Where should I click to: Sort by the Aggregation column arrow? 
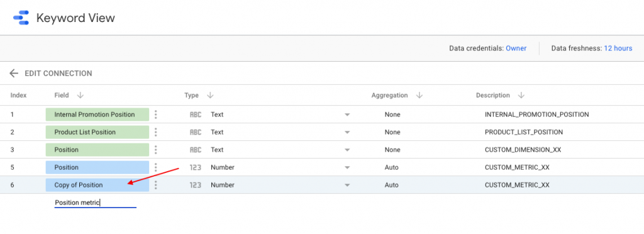click(419, 95)
